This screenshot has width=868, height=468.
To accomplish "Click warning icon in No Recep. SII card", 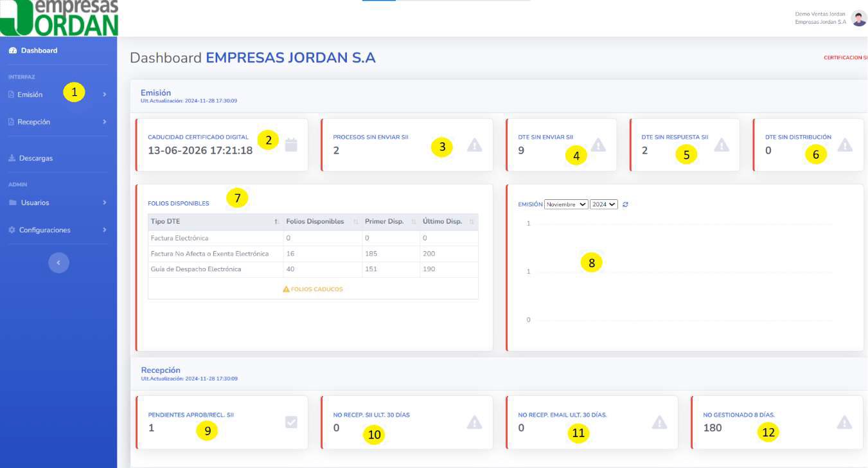I will (474, 422).
